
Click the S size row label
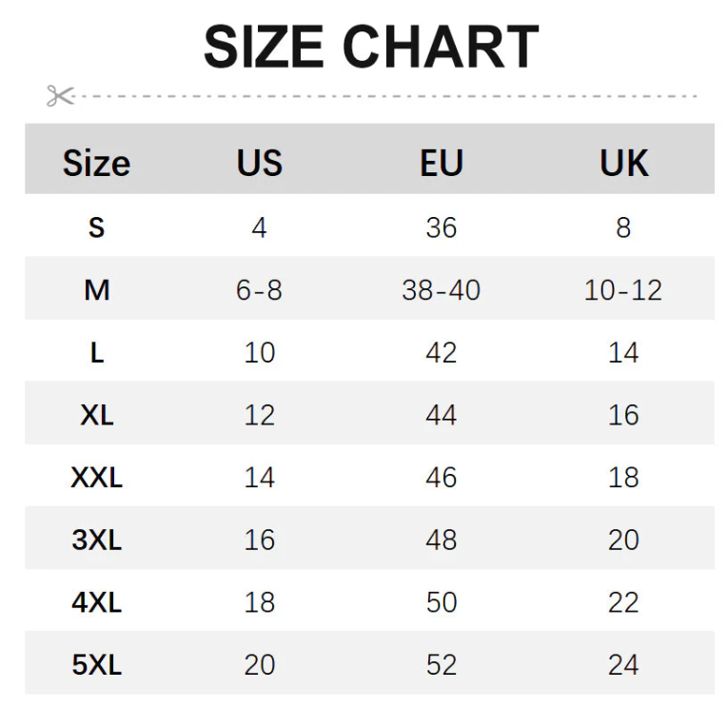coord(96,227)
